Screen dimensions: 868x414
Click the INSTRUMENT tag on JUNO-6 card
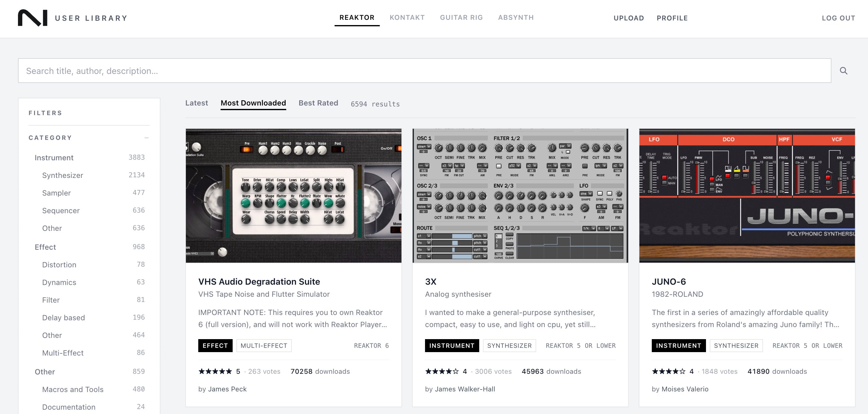click(679, 346)
